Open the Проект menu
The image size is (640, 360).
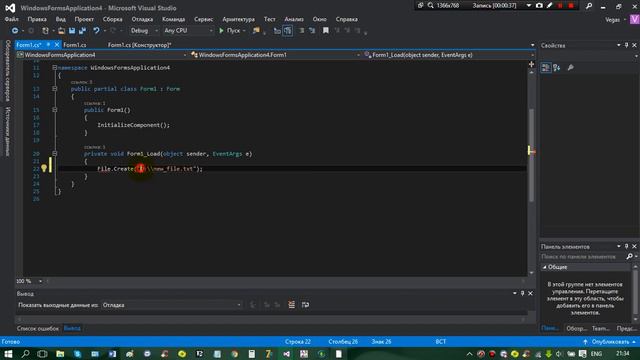[84, 19]
